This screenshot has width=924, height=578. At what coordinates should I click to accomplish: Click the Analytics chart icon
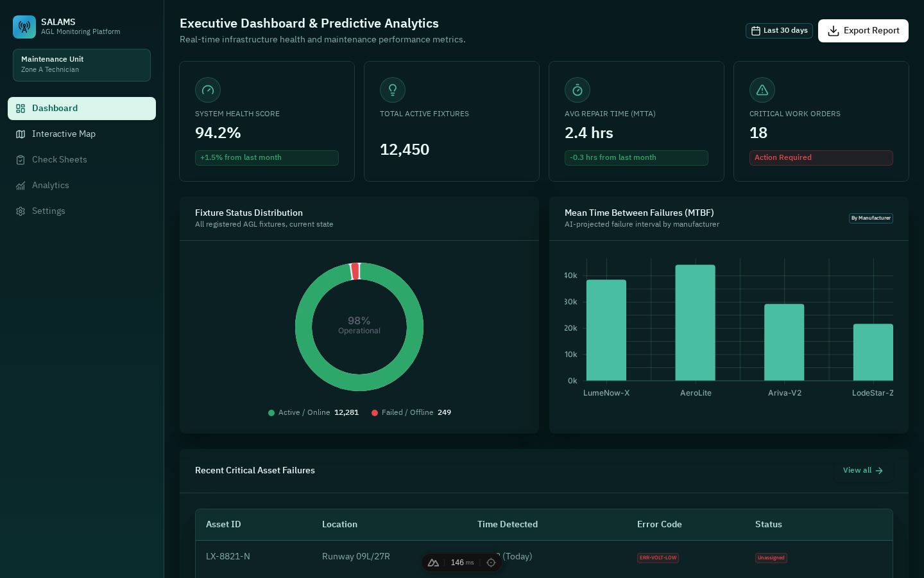[x=21, y=186]
